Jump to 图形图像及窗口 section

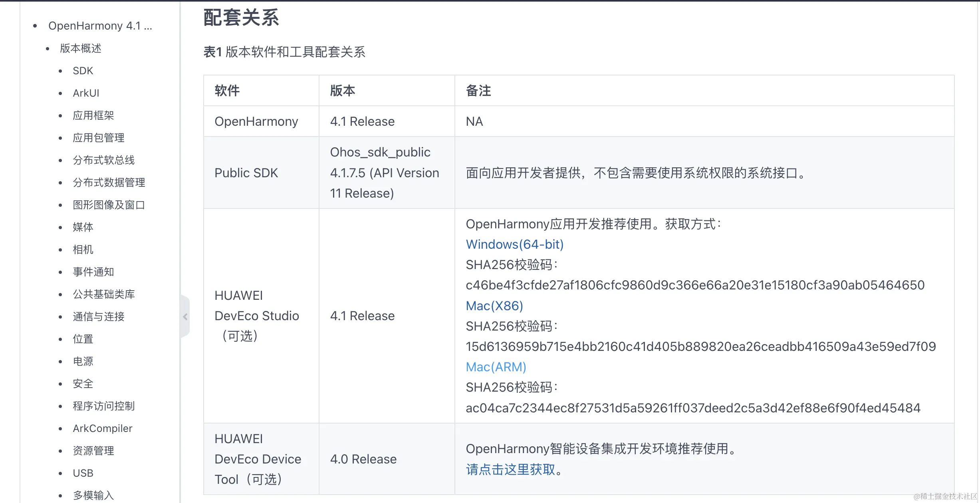click(109, 205)
